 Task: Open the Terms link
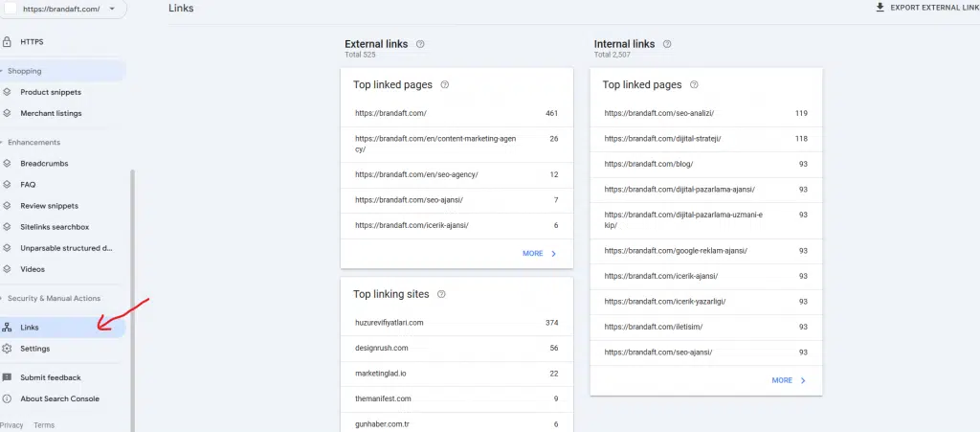pyautogui.click(x=44, y=425)
